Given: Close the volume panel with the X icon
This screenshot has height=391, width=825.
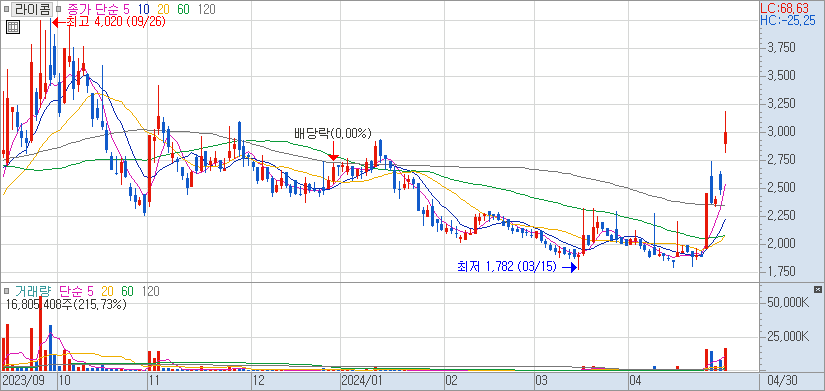Looking at the screenshot, I should coord(817,289).
